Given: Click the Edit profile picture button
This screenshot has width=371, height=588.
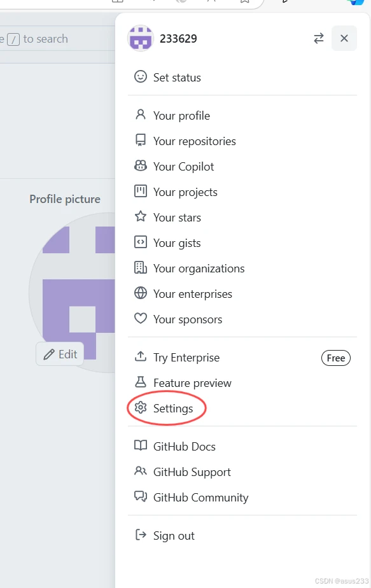Looking at the screenshot, I should point(60,354).
